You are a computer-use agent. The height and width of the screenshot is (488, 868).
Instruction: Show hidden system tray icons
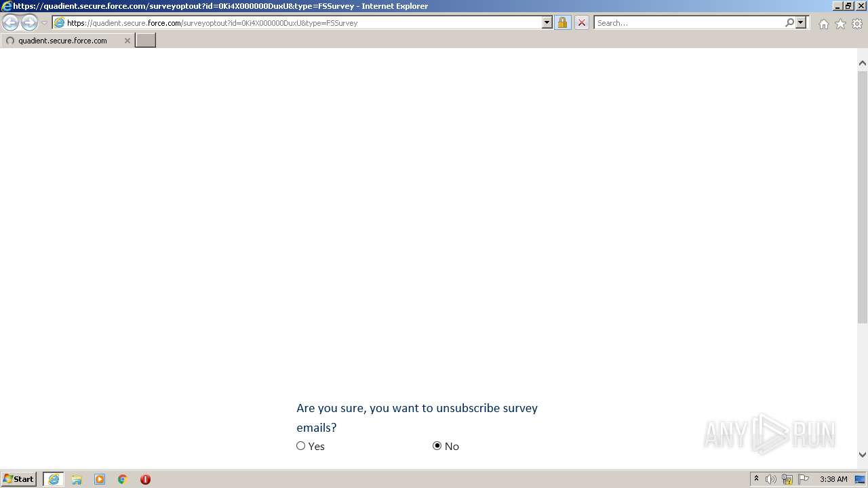756,479
